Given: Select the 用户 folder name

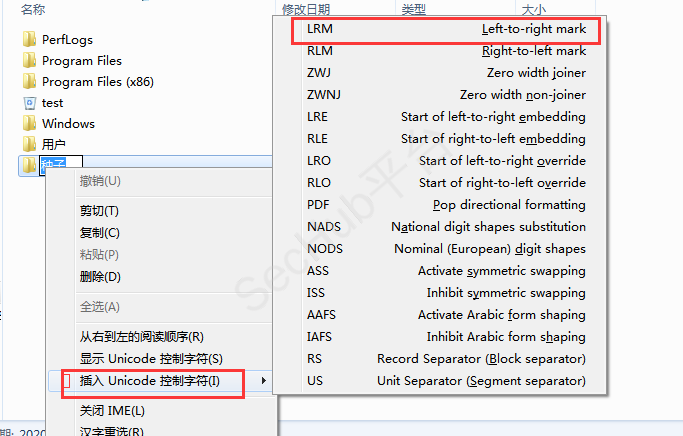Looking at the screenshot, I should pos(54,144).
